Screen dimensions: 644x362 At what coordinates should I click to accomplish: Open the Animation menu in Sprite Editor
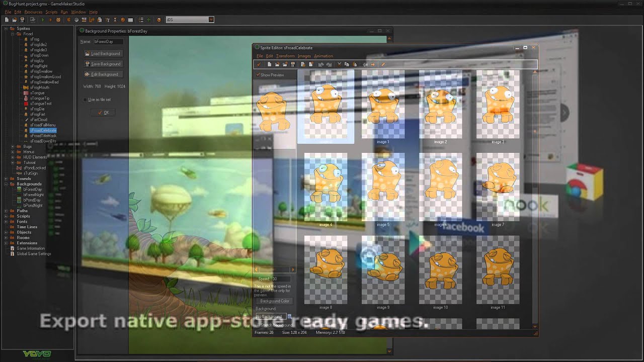324,56
